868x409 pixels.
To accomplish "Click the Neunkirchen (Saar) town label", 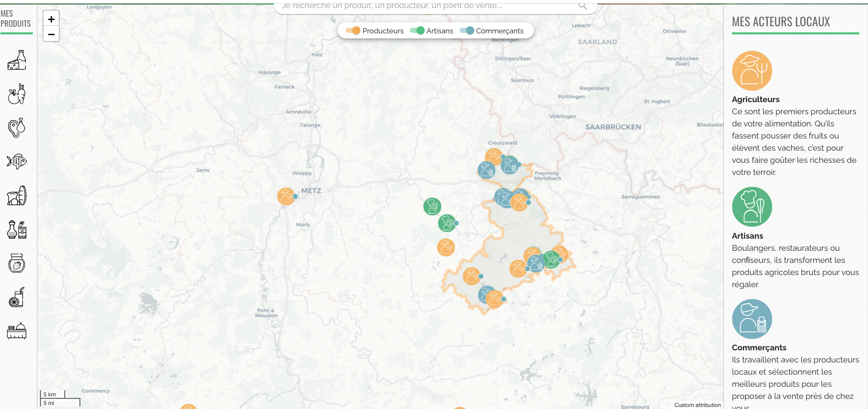I will (682, 61).
